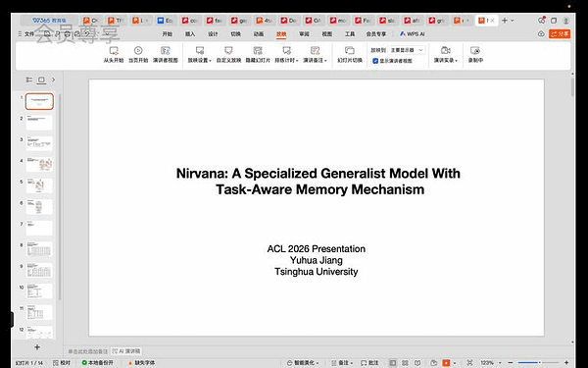Open the Animations (动画) ribbon tab
Viewport: 588px width, 368px height.
pos(259,34)
